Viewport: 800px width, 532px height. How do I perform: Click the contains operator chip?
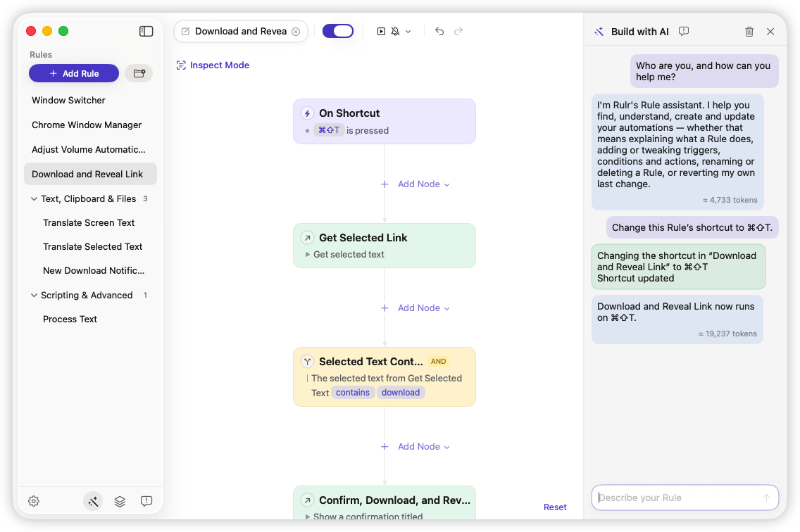click(353, 392)
